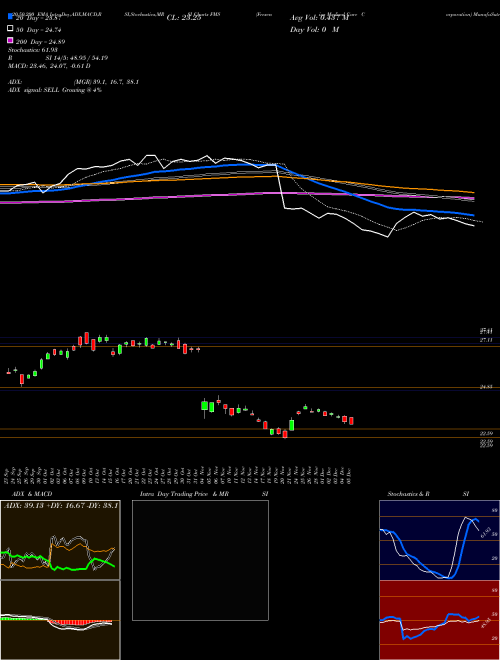
Task: Click the white 50 Day legend swatch
Action: click(x=11, y=28)
